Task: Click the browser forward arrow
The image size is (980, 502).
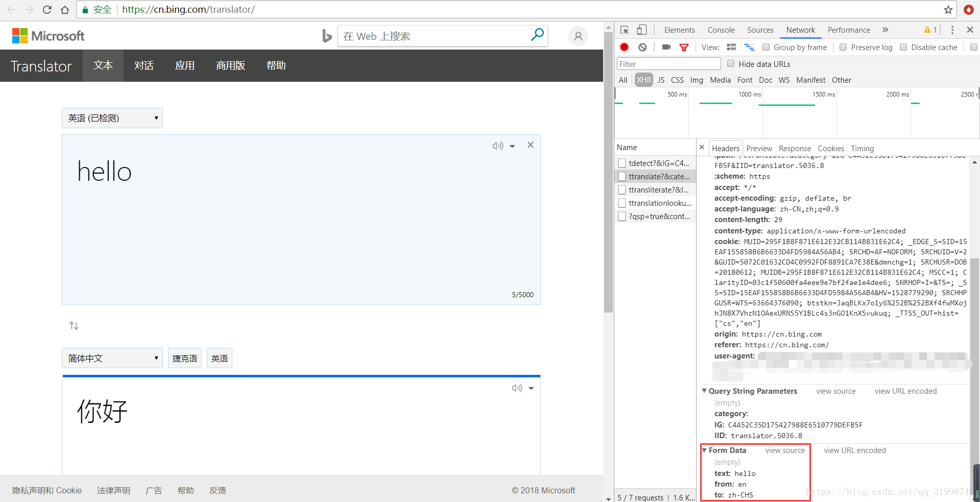Action: (29, 10)
